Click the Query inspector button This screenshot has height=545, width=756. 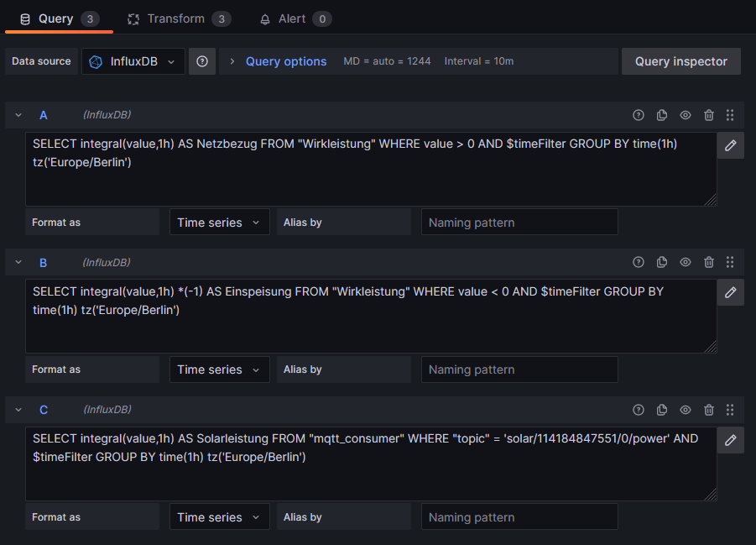pos(680,61)
